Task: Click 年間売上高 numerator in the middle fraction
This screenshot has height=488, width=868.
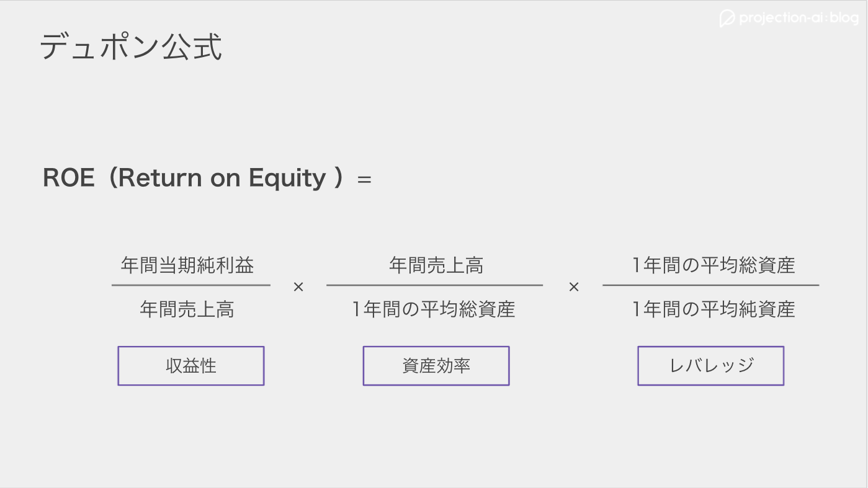Action: (436, 265)
